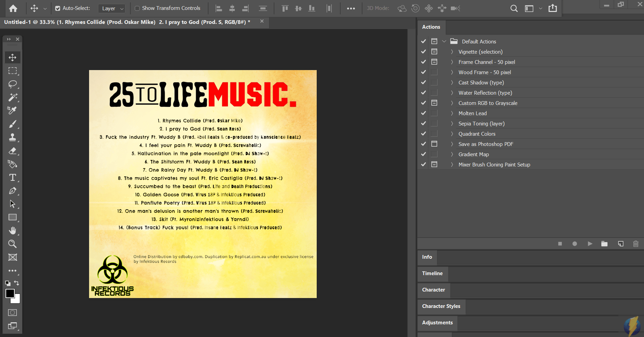The image size is (644, 337).
Task: Select the Type tool
Action: [x=12, y=177]
